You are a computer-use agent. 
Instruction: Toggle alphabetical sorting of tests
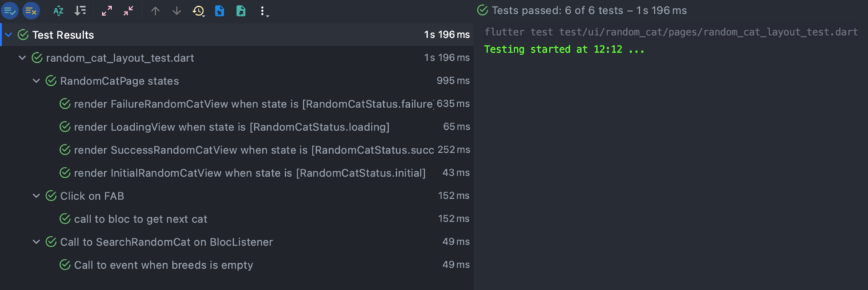coord(58,11)
